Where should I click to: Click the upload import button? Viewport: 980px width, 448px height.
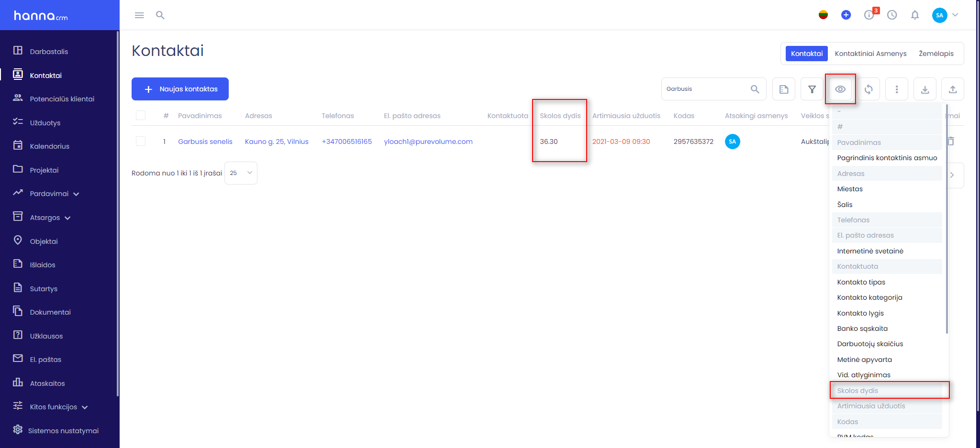click(x=953, y=89)
